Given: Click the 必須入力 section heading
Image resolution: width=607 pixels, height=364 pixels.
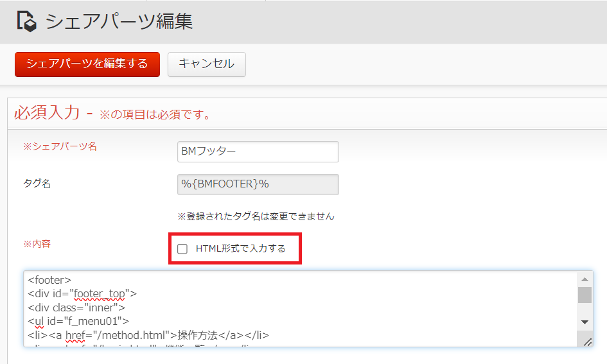Looking at the screenshot, I should click(47, 113).
